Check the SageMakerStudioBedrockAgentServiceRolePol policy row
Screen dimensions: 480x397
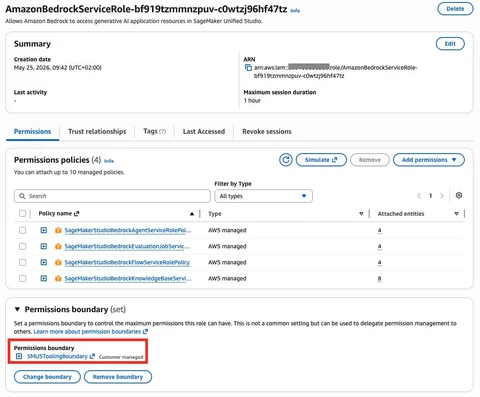tap(22, 230)
